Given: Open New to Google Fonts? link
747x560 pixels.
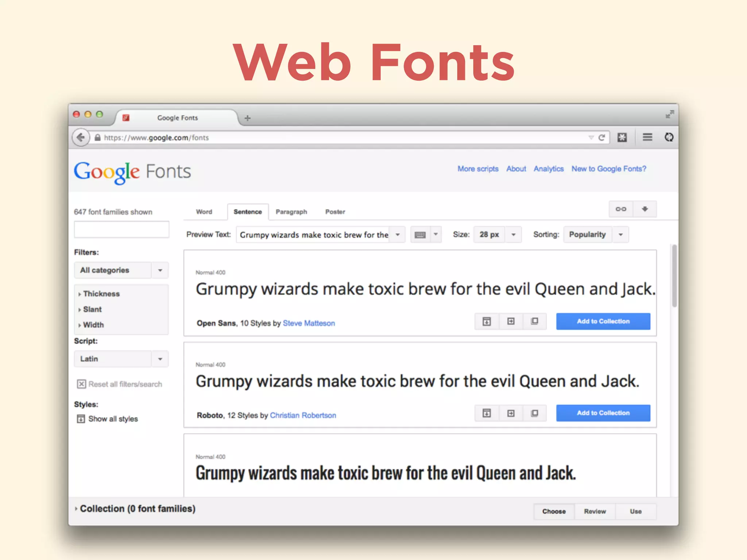Looking at the screenshot, I should click(x=609, y=169).
